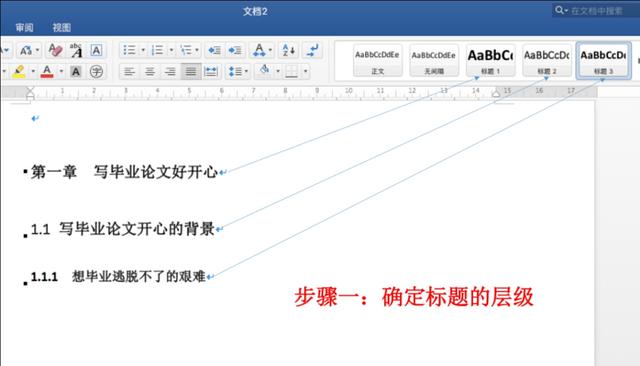
Task: Open numbered list style dropdown
Action: point(171,50)
